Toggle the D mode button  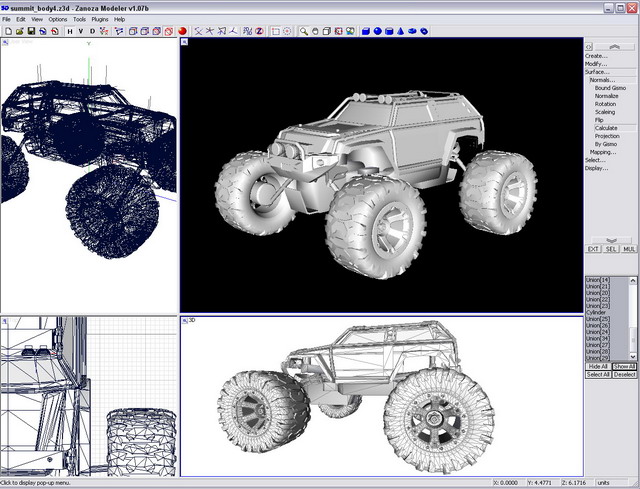coord(94,31)
